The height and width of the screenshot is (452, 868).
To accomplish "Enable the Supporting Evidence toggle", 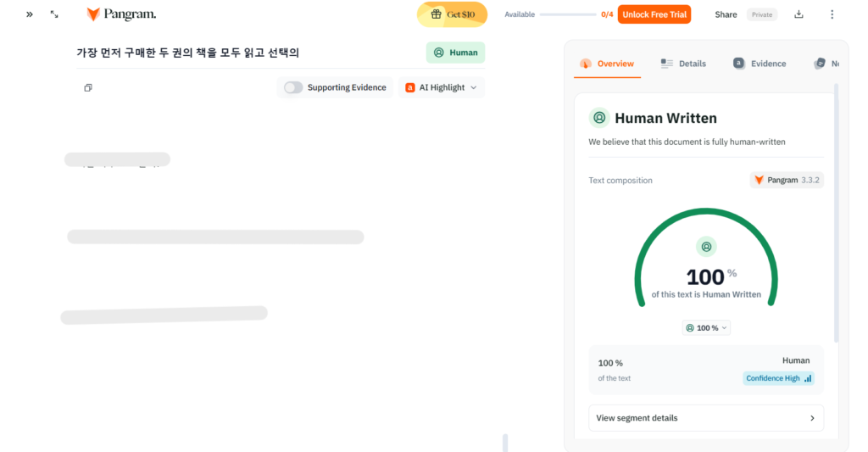I will click(293, 87).
